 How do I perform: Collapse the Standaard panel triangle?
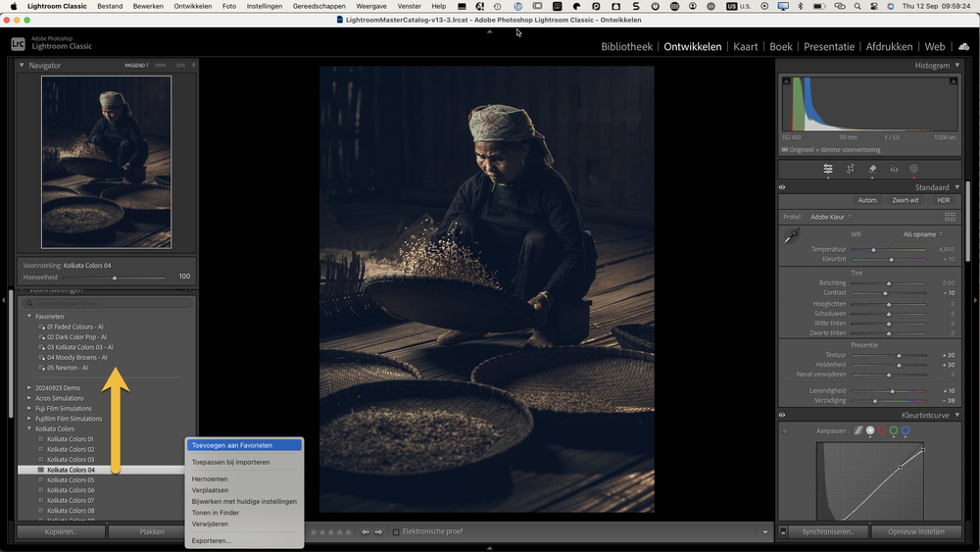tap(956, 187)
